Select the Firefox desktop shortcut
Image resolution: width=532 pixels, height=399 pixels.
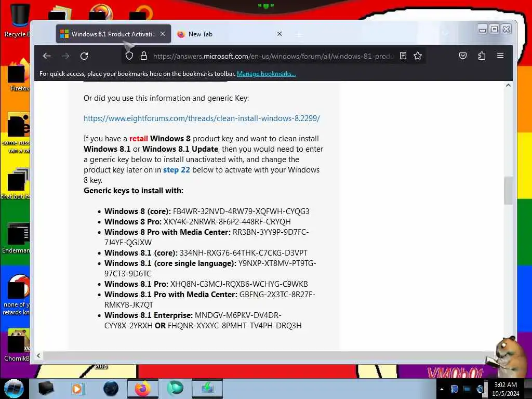pyautogui.click(x=19, y=75)
